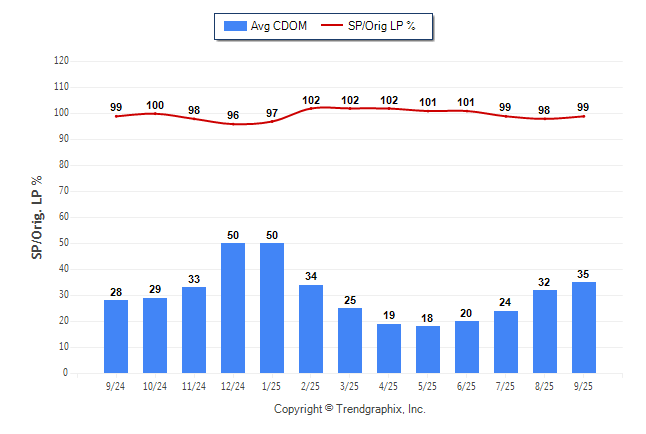646x434 pixels.
Task: Select the 9/25 bar showing 35
Action: pos(584,327)
